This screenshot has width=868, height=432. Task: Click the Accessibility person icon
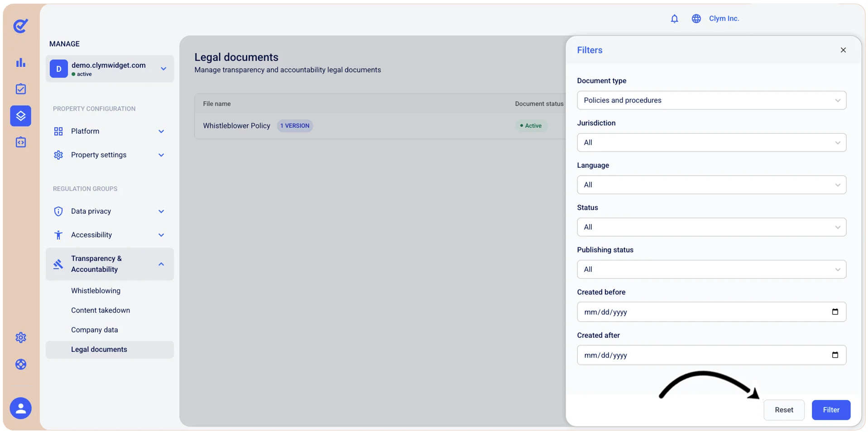click(58, 235)
